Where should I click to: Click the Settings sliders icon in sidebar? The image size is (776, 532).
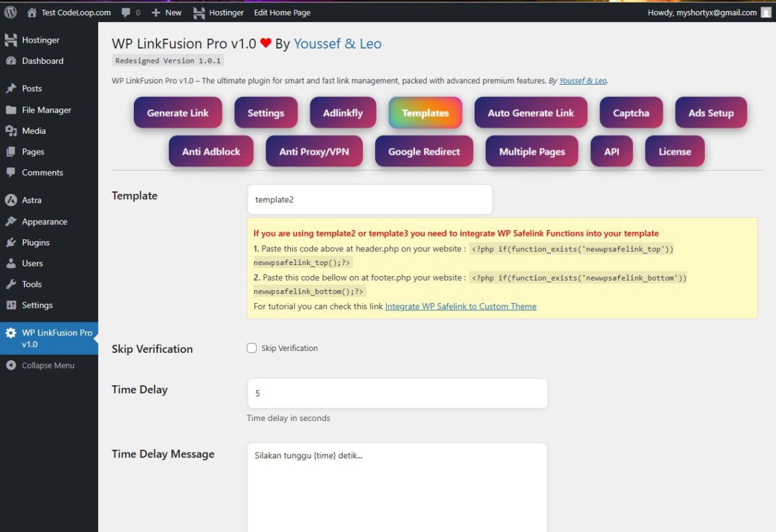(11, 305)
